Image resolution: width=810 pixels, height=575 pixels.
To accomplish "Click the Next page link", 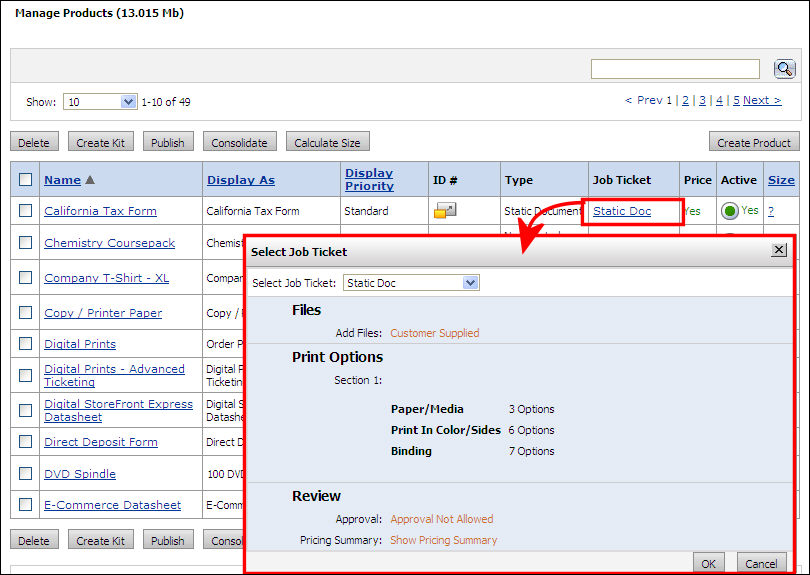I will click(762, 100).
